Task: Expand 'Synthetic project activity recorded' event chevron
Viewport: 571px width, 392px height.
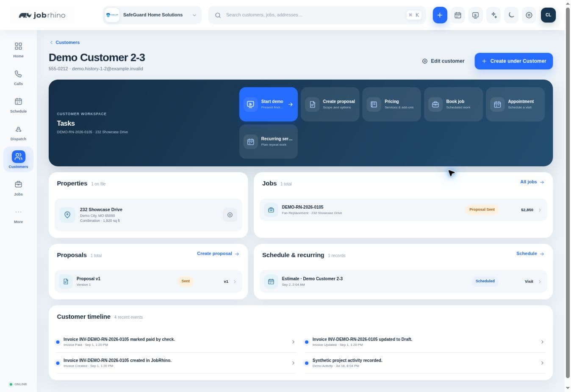Action: click(x=542, y=363)
